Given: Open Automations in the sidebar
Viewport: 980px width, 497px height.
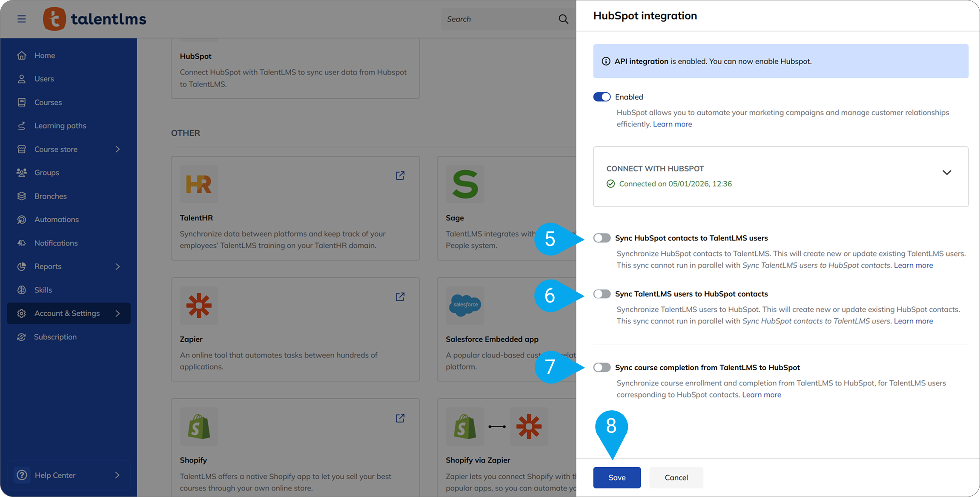Looking at the screenshot, I should 56,220.
